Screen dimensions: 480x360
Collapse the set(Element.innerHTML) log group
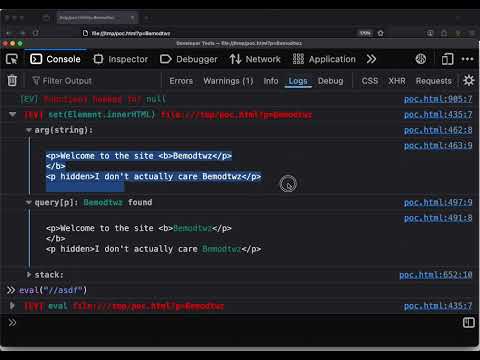pyautogui.click(x=13, y=115)
